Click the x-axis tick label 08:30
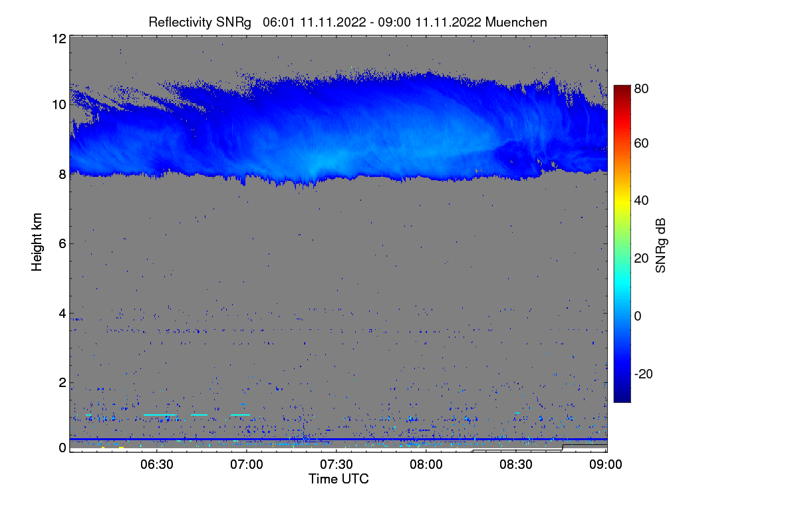This screenshot has width=798, height=532. (x=517, y=464)
